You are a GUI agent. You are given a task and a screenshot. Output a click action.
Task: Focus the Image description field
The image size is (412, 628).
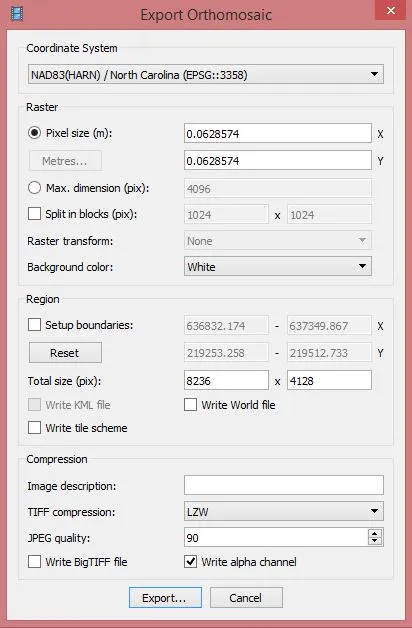[x=283, y=485]
